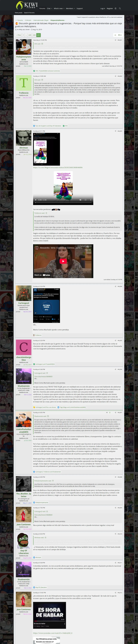Click share icon on post #4,605
Screen dimensions: 138x644
pyautogui.click(x=115, y=340)
